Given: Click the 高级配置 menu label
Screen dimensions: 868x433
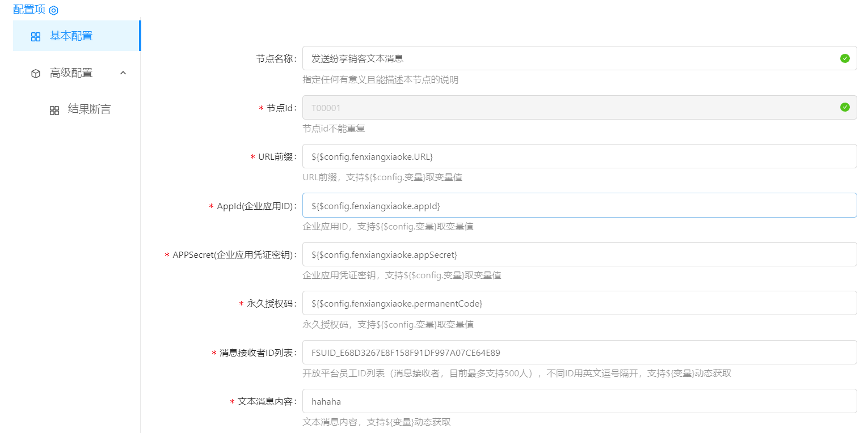Looking at the screenshot, I should click(71, 73).
